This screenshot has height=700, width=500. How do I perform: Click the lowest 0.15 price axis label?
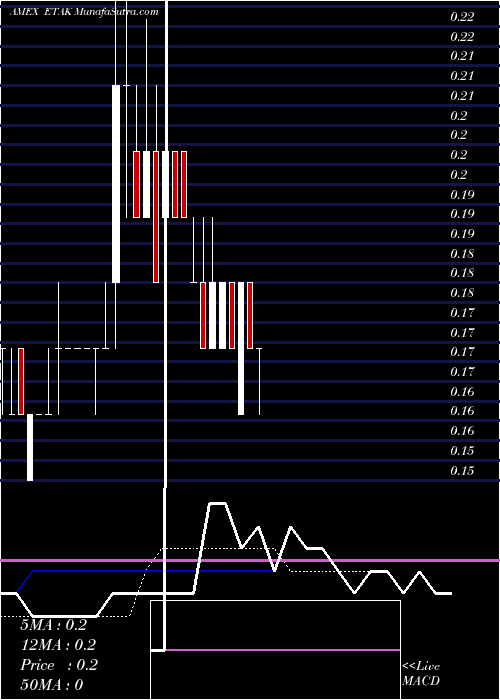(x=462, y=471)
